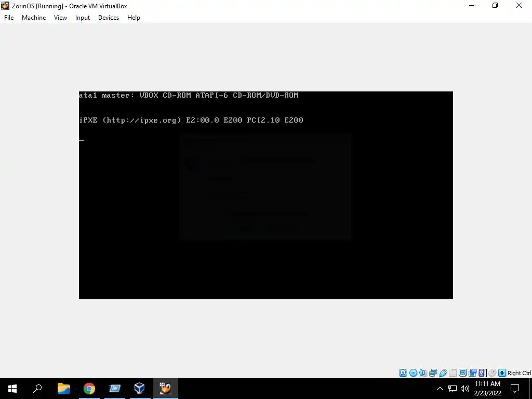Open the Input menu
532x399 pixels.
pyautogui.click(x=83, y=18)
